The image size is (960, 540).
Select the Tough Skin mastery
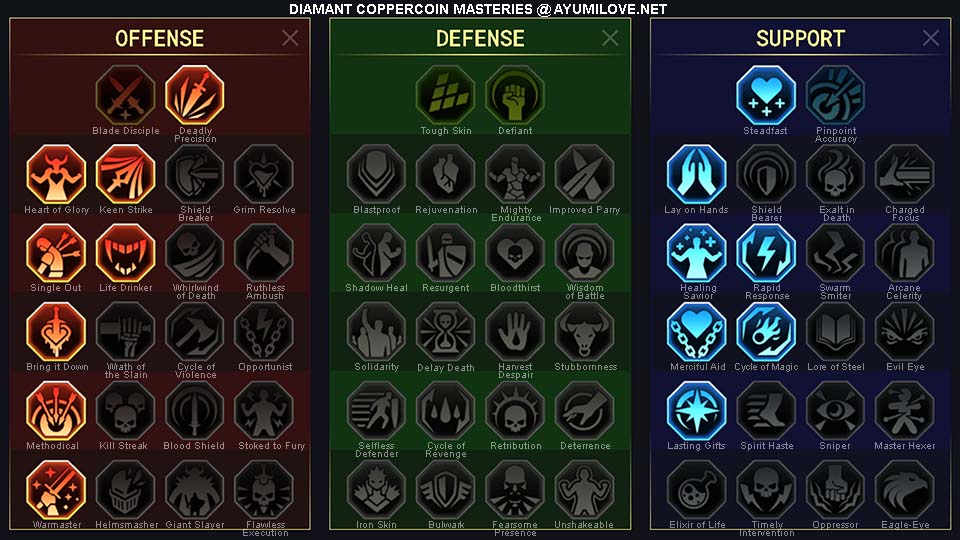pyautogui.click(x=445, y=95)
